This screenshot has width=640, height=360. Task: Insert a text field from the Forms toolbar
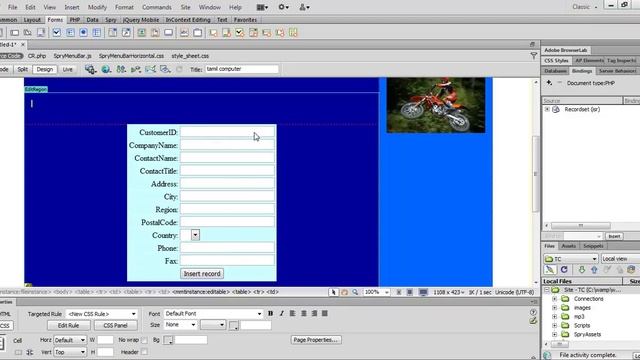(x=15, y=33)
